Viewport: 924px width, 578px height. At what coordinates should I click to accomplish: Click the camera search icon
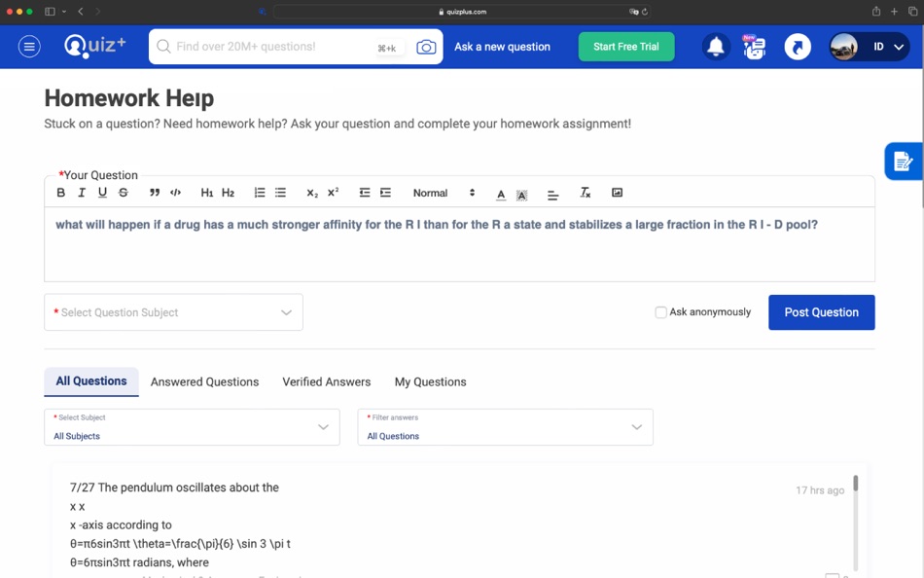click(426, 47)
